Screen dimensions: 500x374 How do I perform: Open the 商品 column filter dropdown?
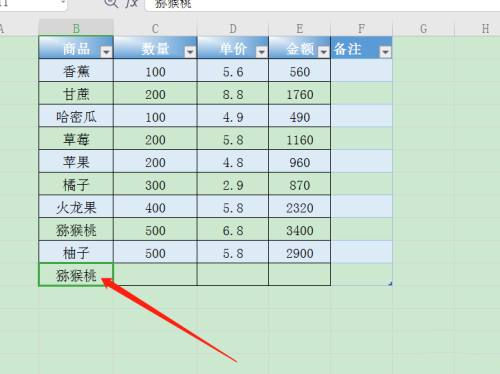(106, 52)
